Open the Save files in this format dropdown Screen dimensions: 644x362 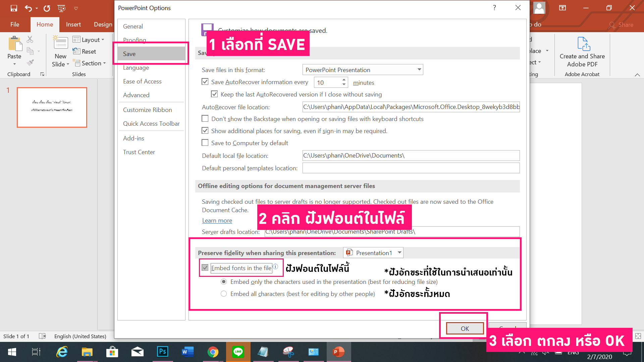(x=418, y=69)
